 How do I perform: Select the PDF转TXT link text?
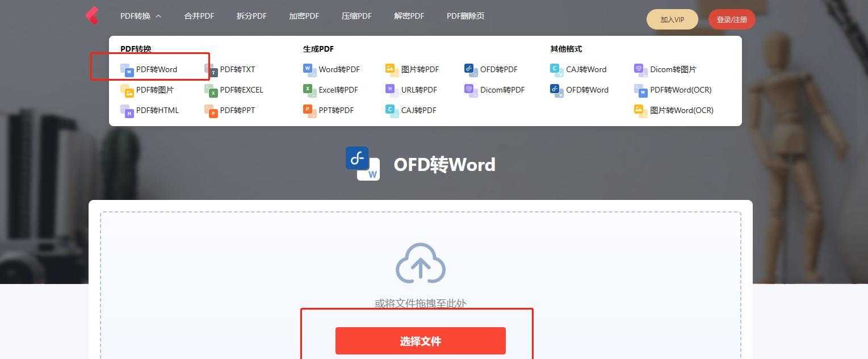pos(238,69)
